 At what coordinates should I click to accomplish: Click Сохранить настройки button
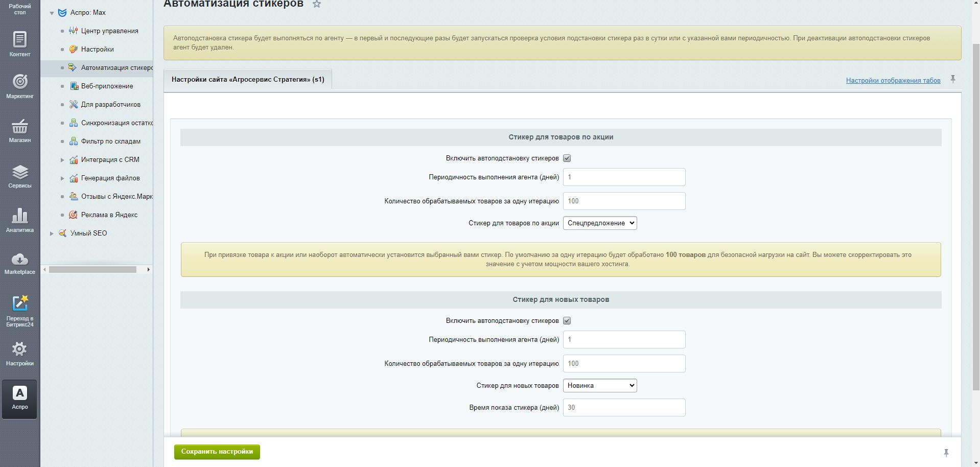[x=217, y=452]
